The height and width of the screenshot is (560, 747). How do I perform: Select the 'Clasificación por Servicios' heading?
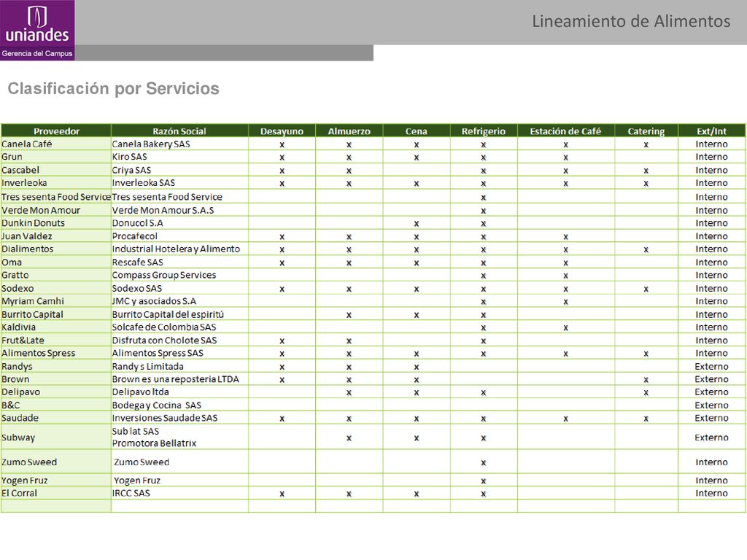[x=113, y=88]
